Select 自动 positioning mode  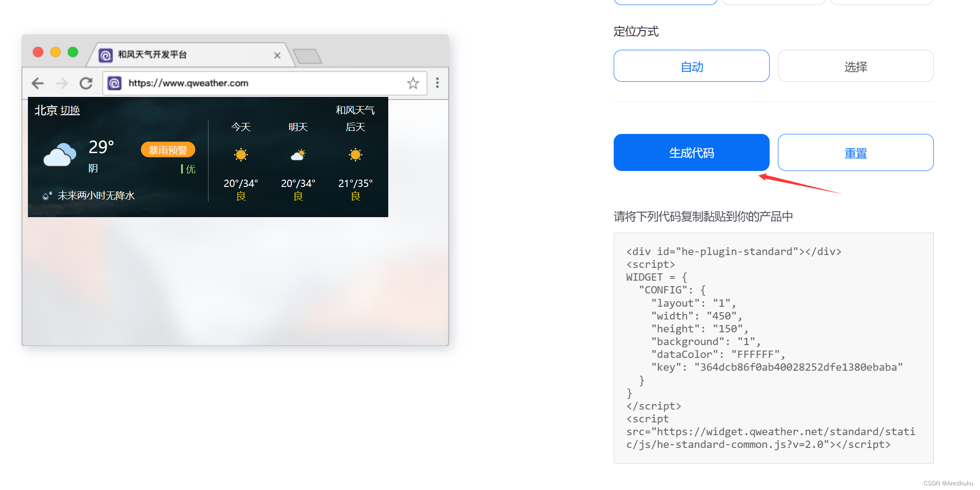691,66
